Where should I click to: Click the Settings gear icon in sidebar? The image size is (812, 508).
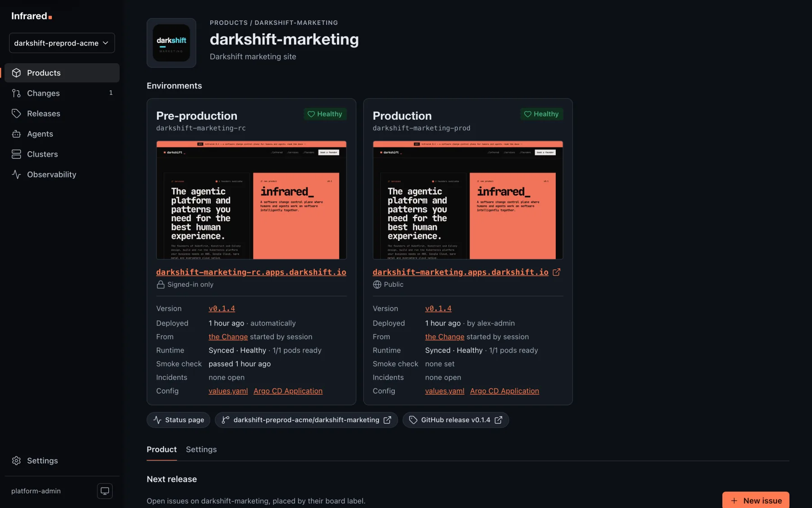pos(16,461)
